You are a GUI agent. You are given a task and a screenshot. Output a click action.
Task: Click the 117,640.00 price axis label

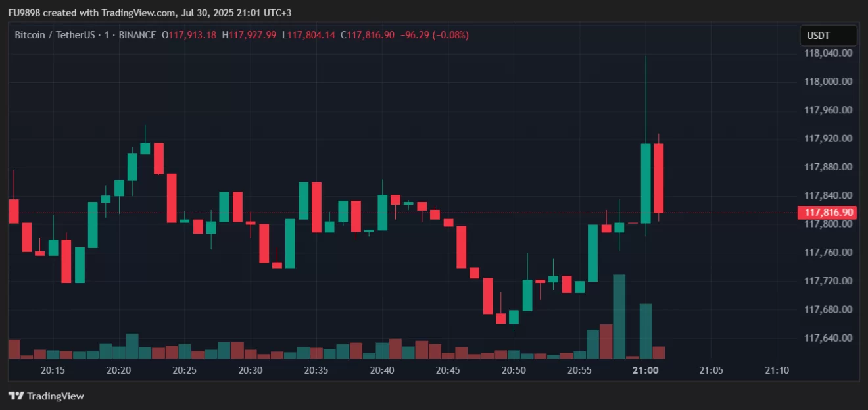829,338
